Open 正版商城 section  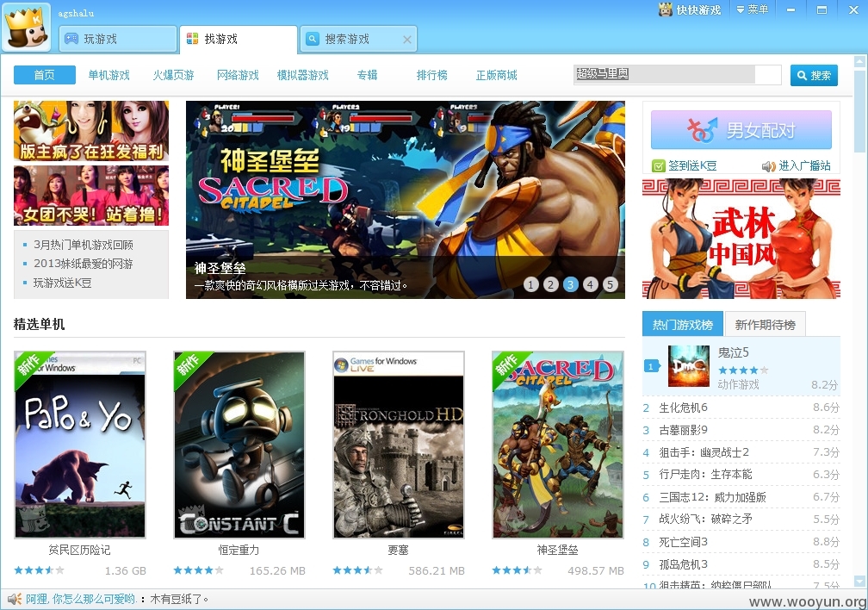pyautogui.click(x=497, y=75)
